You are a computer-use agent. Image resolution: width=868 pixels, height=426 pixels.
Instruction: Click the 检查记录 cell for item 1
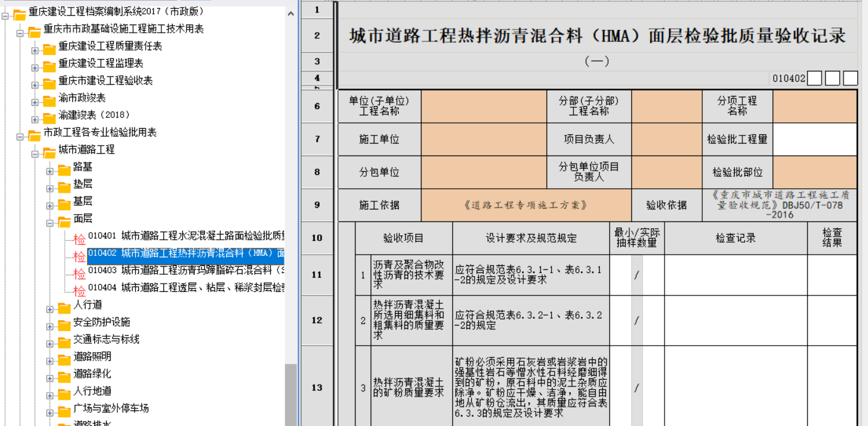point(735,275)
